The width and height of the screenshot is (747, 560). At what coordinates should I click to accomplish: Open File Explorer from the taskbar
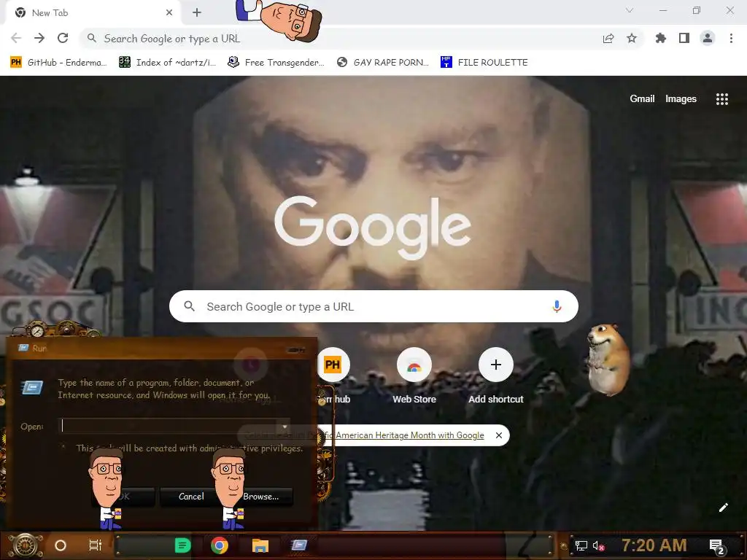click(260, 545)
